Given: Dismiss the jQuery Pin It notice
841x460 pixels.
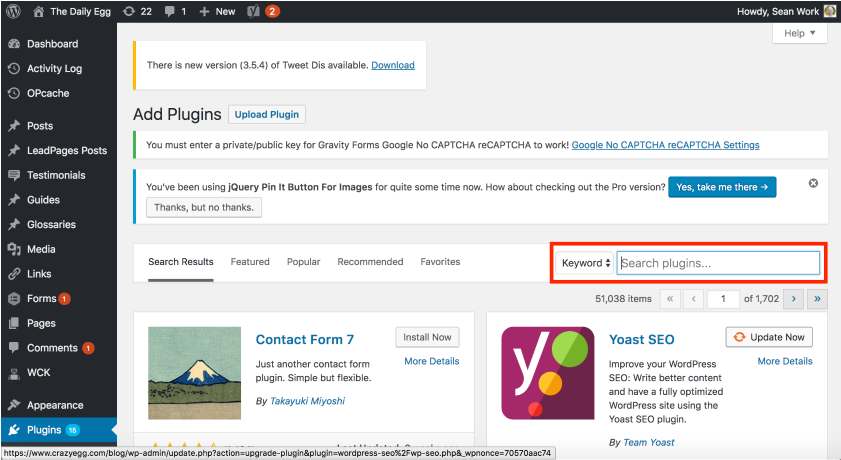Looking at the screenshot, I should tap(813, 183).
